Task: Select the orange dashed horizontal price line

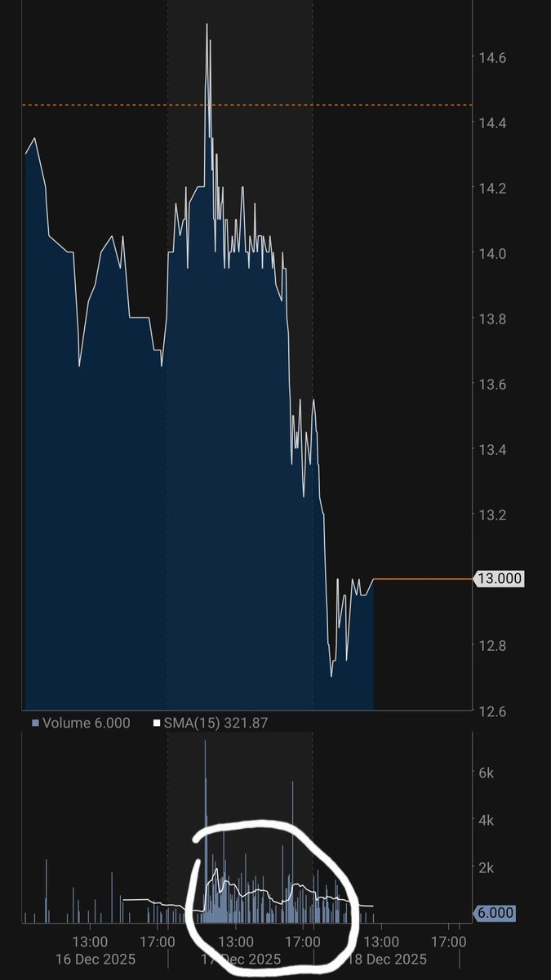Action: [x=247, y=105]
